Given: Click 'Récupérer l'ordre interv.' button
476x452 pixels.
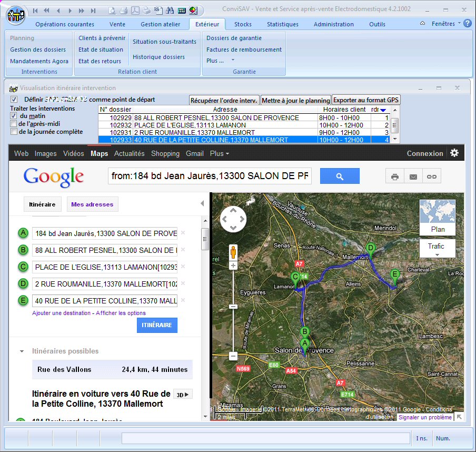Looking at the screenshot, I should pos(224,100).
